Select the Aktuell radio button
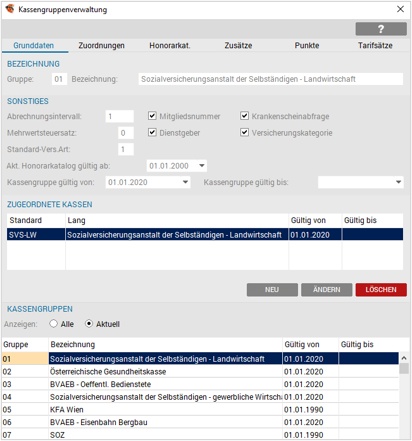 89,324
